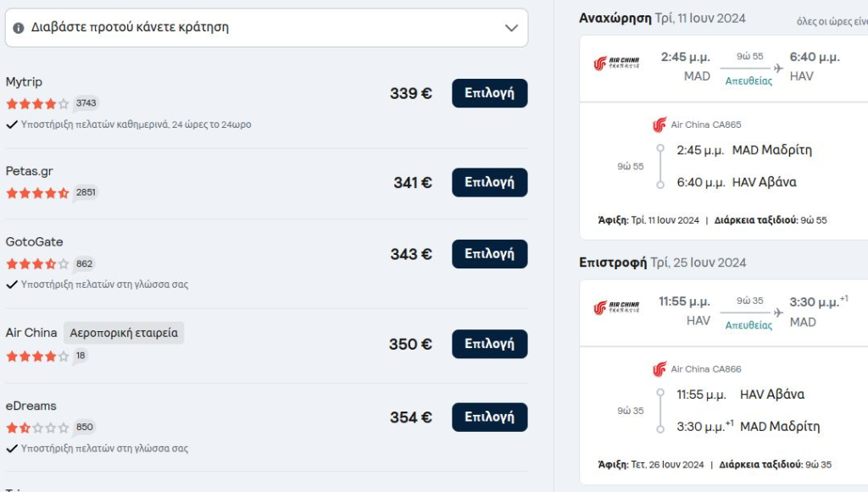Pick the GotoGate 343 € offer
Image resolution: width=868 pixels, height=492 pixels.
pyautogui.click(x=489, y=254)
